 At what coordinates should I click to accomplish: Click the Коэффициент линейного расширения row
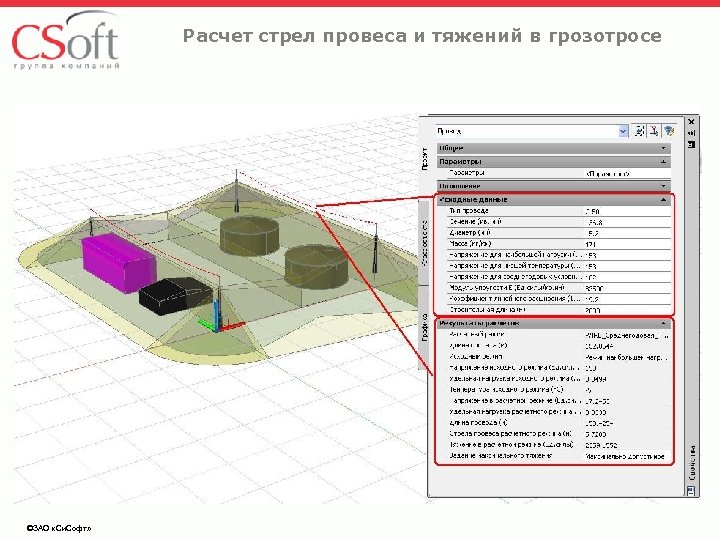point(558,299)
